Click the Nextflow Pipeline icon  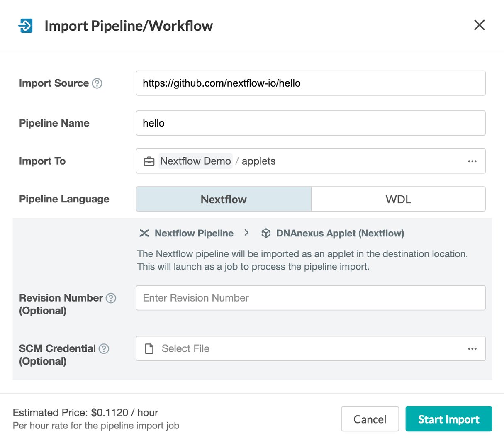click(x=144, y=233)
